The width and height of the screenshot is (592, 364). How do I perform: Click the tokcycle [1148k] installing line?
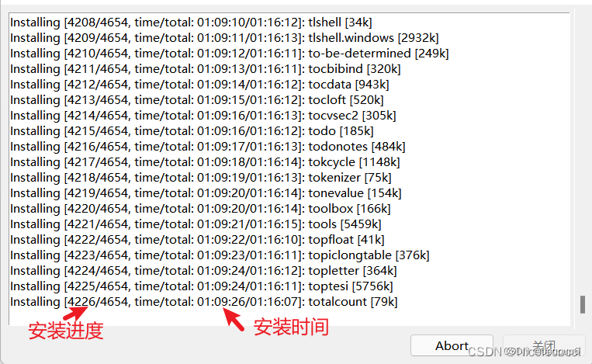(x=205, y=162)
